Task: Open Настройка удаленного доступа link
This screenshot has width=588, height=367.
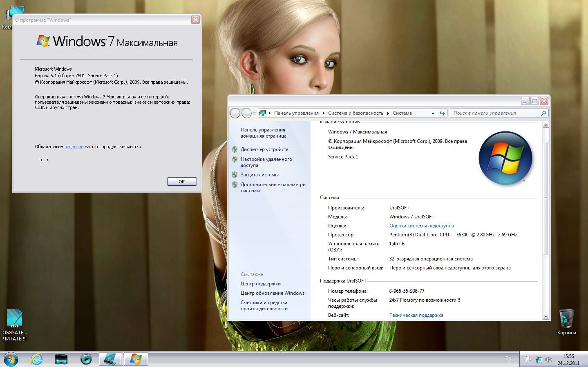Action: coord(266,162)
